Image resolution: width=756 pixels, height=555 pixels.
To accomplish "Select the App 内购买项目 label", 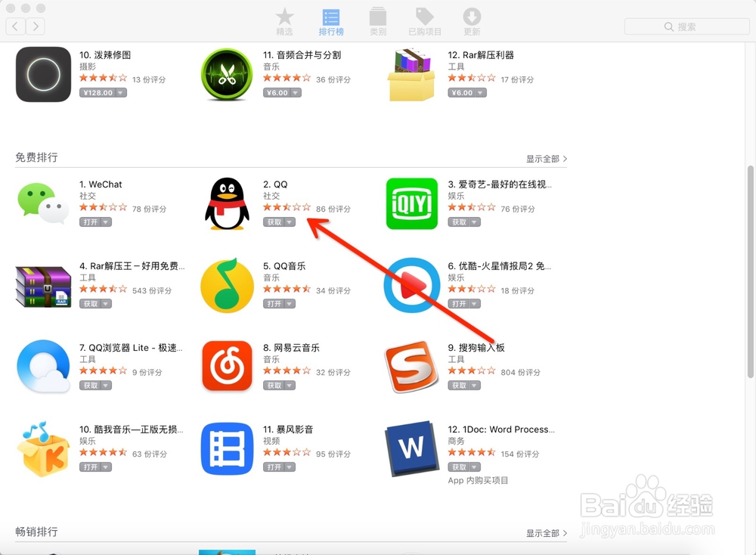I will pos(478,480).
